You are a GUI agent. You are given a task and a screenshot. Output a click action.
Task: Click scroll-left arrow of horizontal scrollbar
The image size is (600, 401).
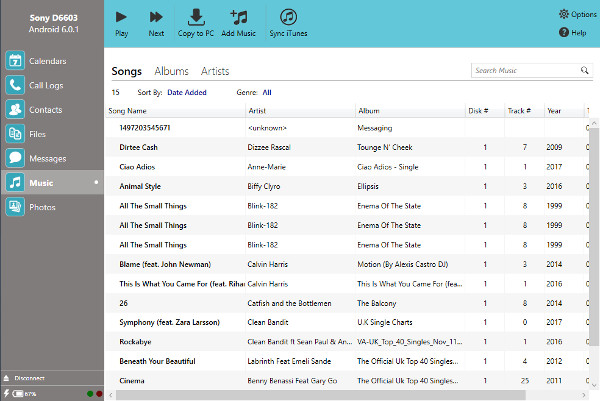111,395
